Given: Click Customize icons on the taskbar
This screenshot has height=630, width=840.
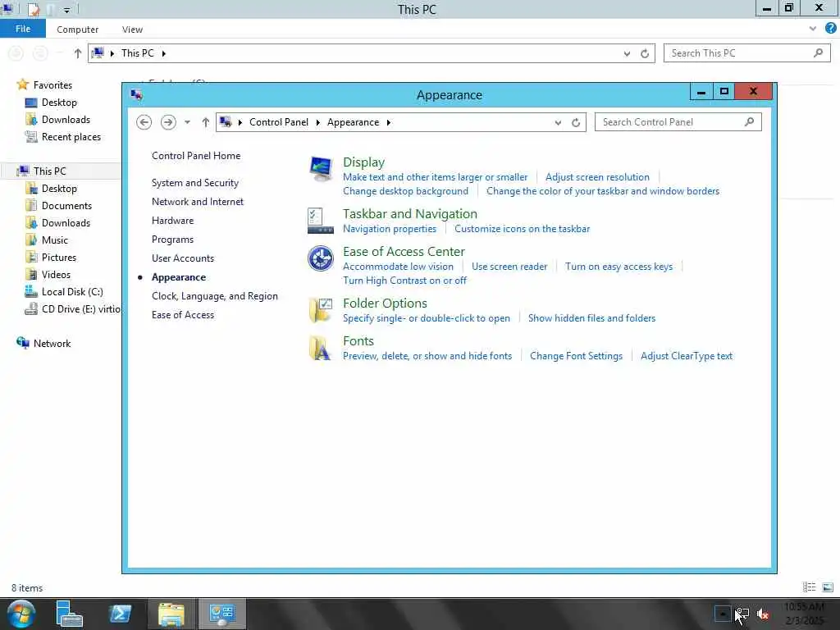Looking at the screenshot, I should coord(523,229).
